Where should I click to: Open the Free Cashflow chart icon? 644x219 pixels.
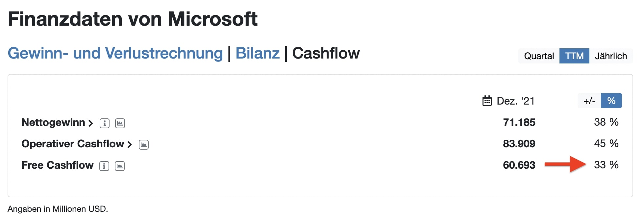point(120,166)
